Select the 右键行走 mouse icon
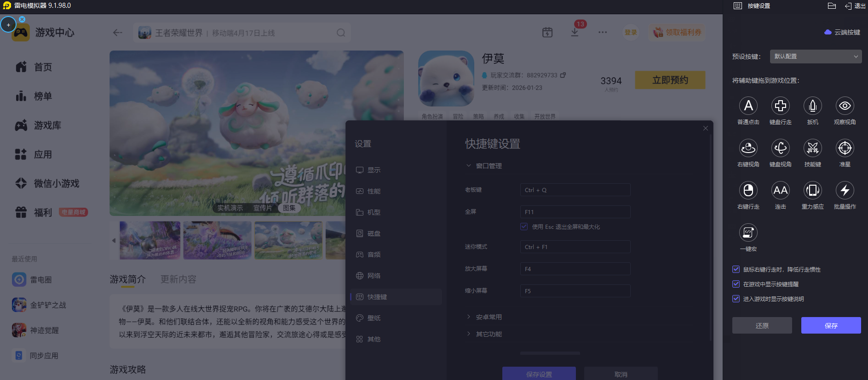This screenshot has height=380, width=868. click(x=748, y=190)
